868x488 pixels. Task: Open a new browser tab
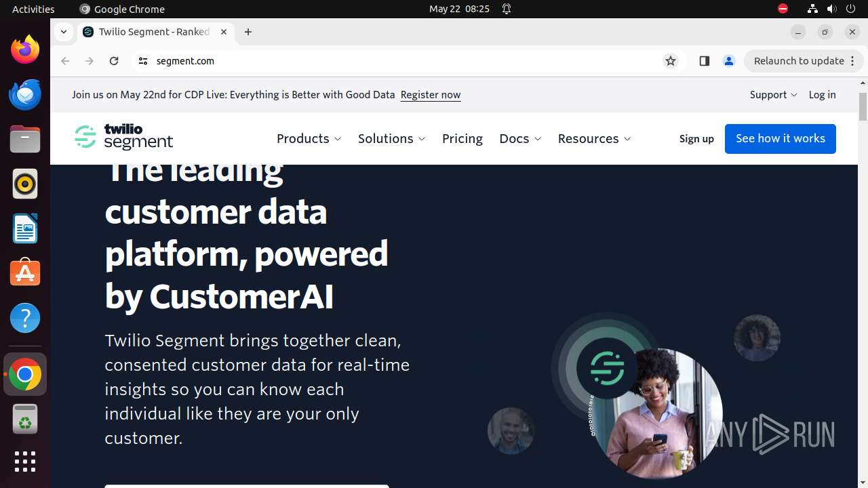point(248,32)
